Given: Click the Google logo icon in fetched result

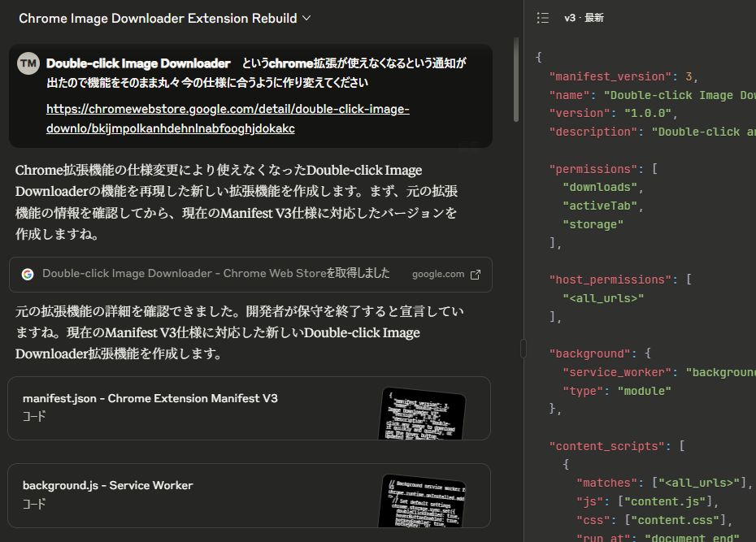Looking at the screenshot, I should click(28, 274).
